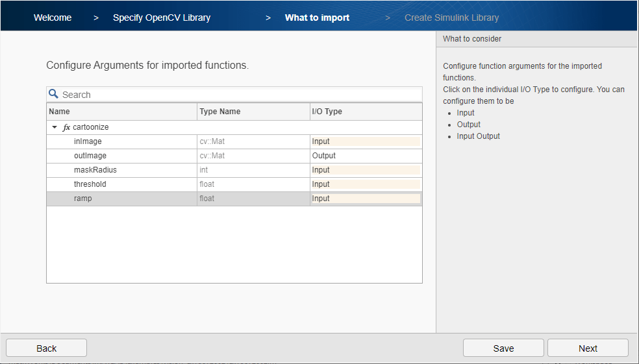Proceed with the Next button

click(588, 348)
